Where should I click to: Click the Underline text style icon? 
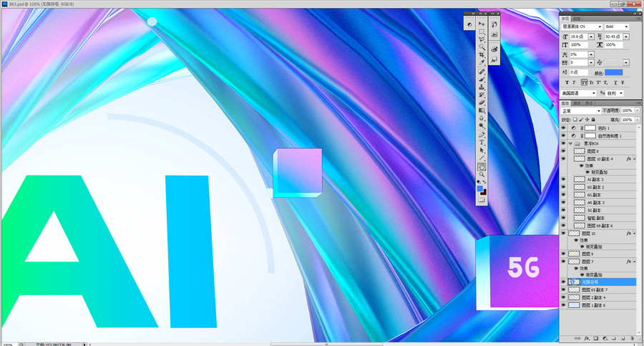[615, 82]
